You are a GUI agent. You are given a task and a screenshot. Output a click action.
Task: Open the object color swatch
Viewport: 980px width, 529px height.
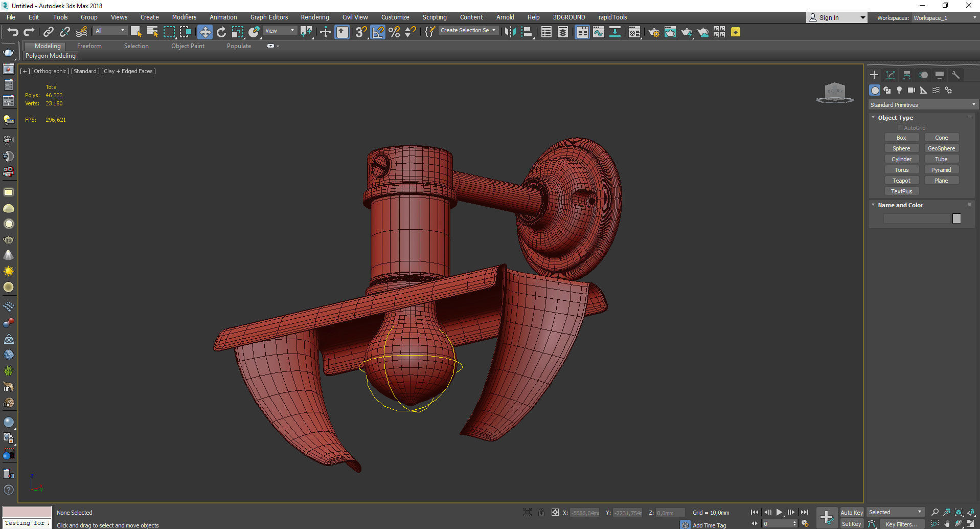tap(956, 218)
